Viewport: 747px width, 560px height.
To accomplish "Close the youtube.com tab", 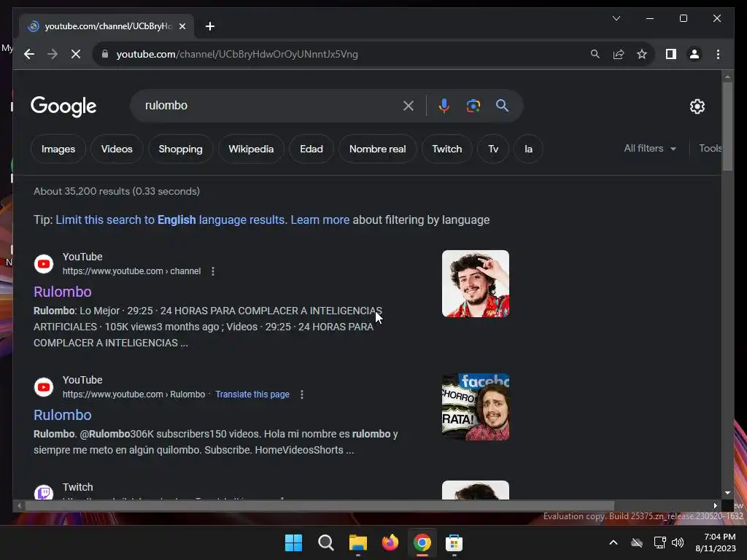I will click(x=182, y=26).
